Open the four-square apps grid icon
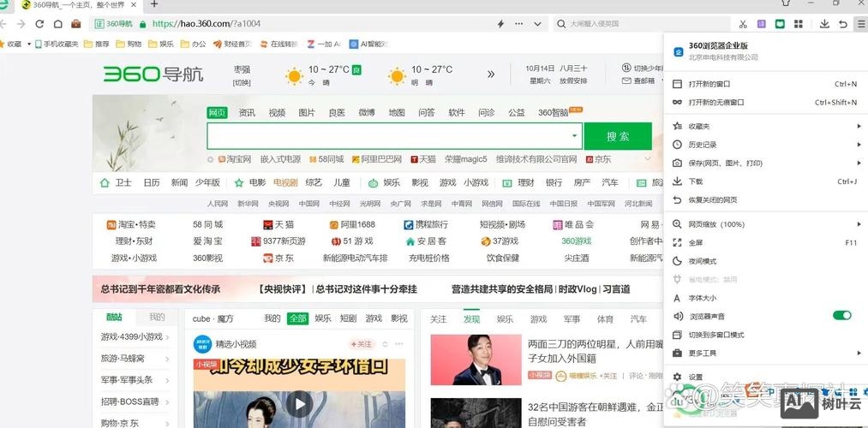 point(799,24)
